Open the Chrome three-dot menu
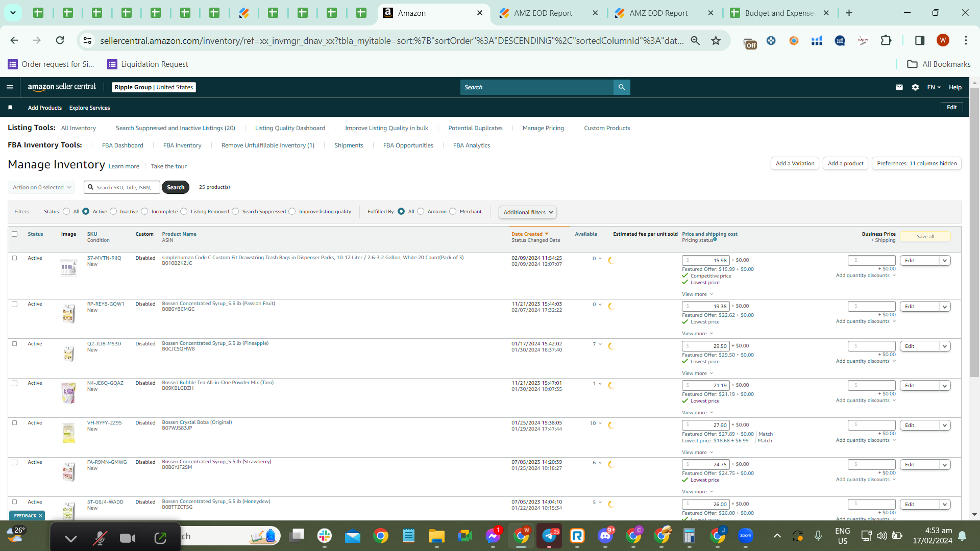Viewport: 980px width, 551px height. click(x=966, y=40)
